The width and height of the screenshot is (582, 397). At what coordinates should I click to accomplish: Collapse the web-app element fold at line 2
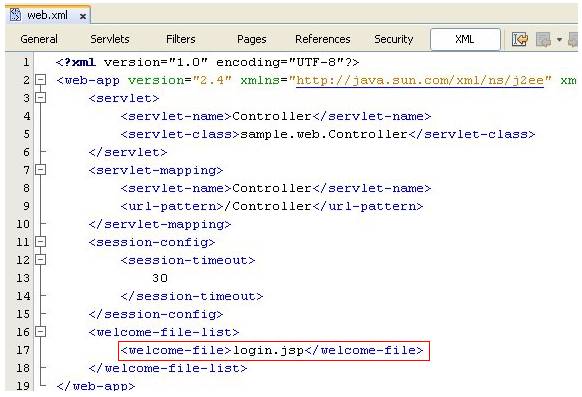pyautogui.click(x=40, y=80)
